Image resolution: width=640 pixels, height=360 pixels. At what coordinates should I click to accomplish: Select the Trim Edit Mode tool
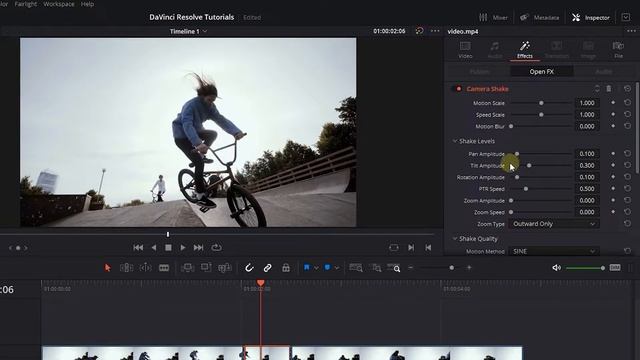pos(126,268)
